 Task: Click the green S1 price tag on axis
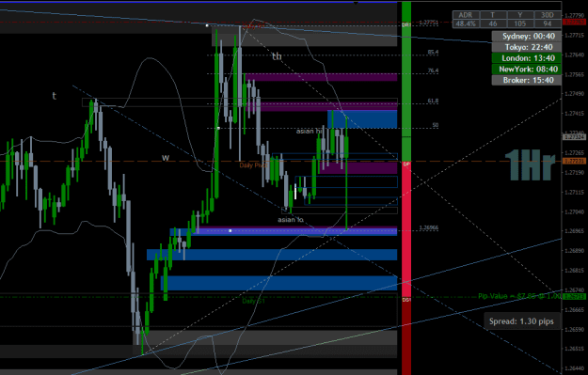(575, 297)
